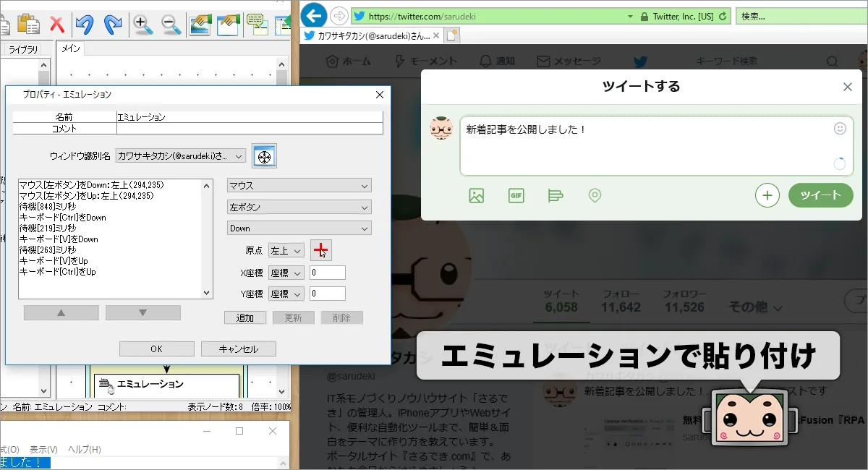Open ホーム in Twitter navbar
The image size is (868, 470).
350,61
